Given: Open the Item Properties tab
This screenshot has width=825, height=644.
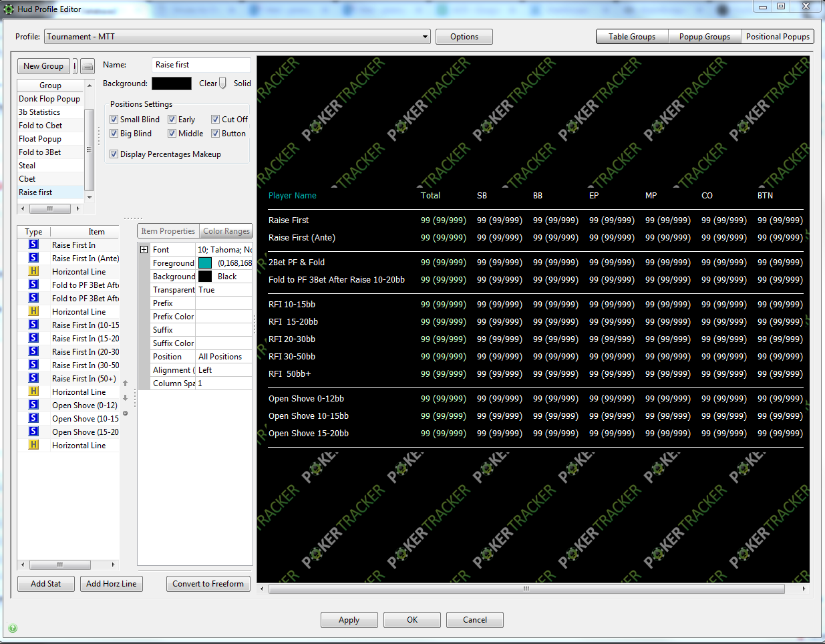Looking at the screenshot, I should coord(168,231).
